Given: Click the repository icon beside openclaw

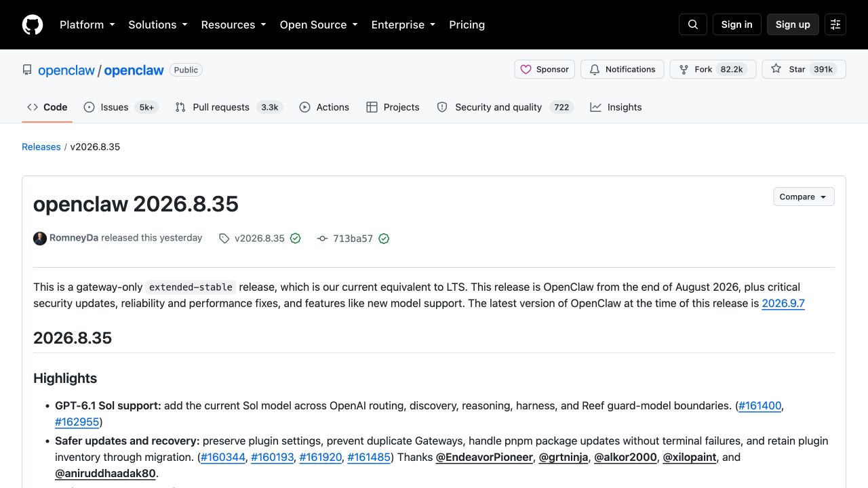Looking at the screenshot, I should coord(27,70).
